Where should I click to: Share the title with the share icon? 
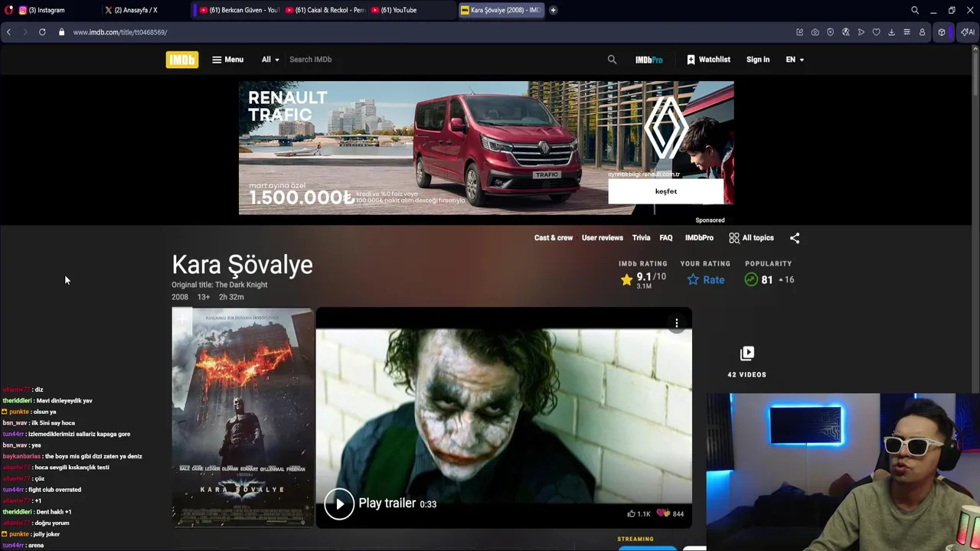[795, 238]
